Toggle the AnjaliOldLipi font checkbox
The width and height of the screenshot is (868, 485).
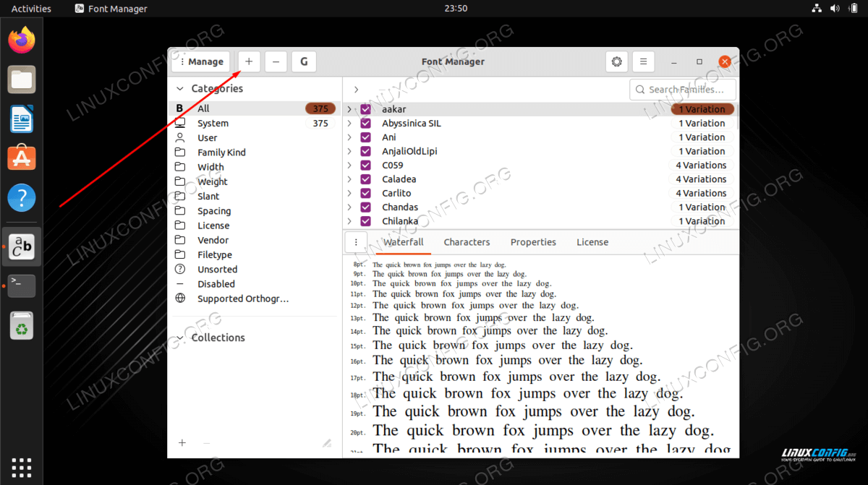pos(365,151)
